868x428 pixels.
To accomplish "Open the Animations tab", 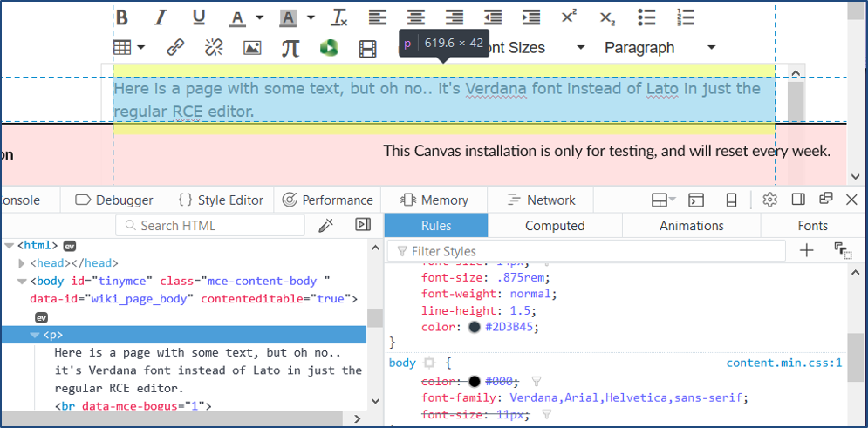I will pos(692,226).
